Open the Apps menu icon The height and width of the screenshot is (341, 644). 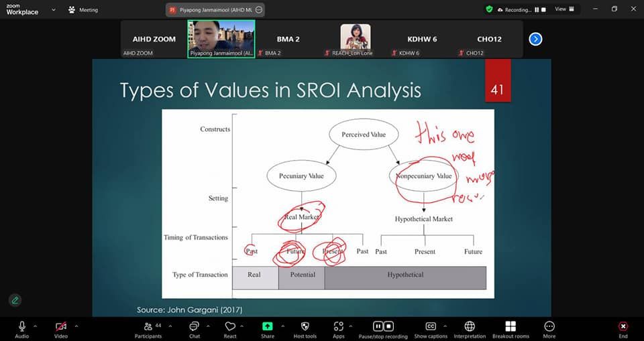(x=338, y=327)
